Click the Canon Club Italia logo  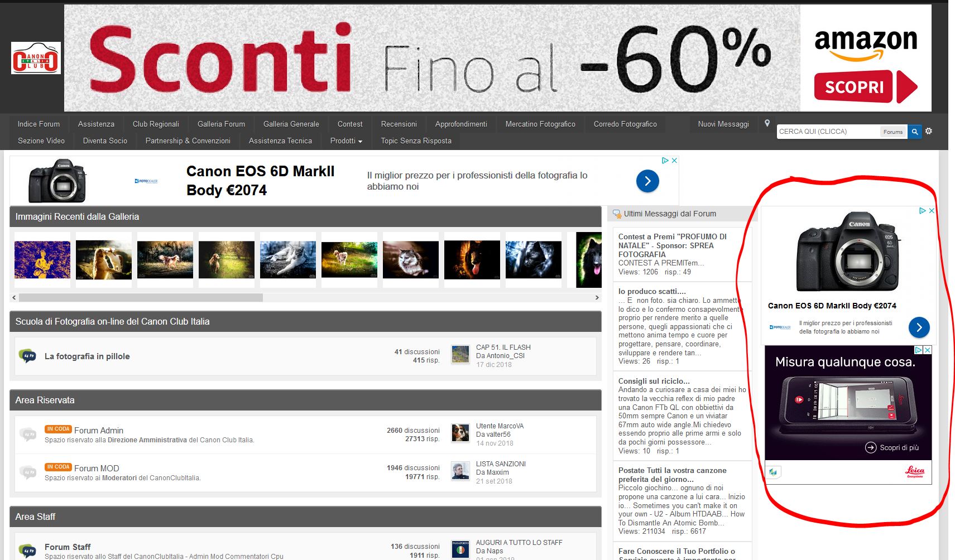(x=36, y=58)
